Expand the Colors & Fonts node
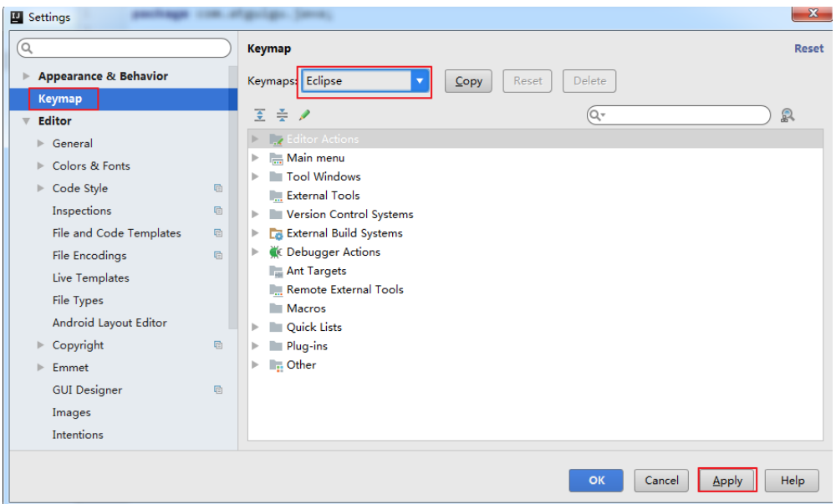The image size is (836, 504). (40, 165)
